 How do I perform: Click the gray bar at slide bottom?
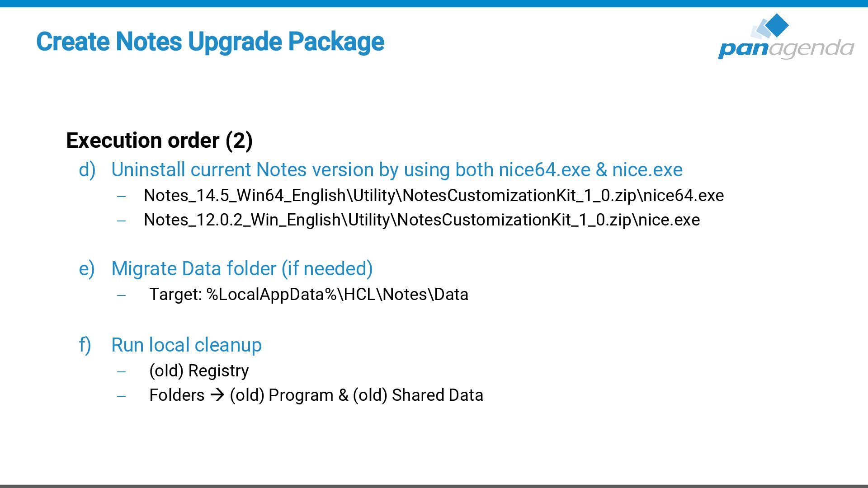click(434, 486)
